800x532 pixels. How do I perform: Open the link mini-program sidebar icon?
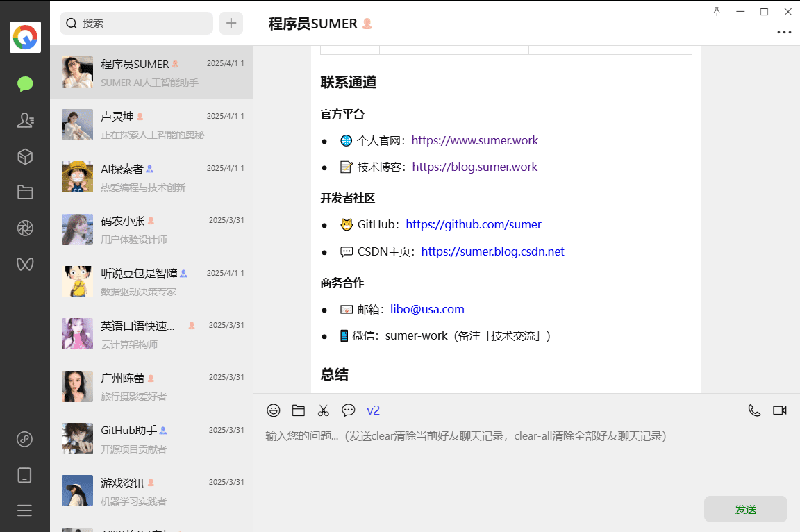click(x=25, y=439)
